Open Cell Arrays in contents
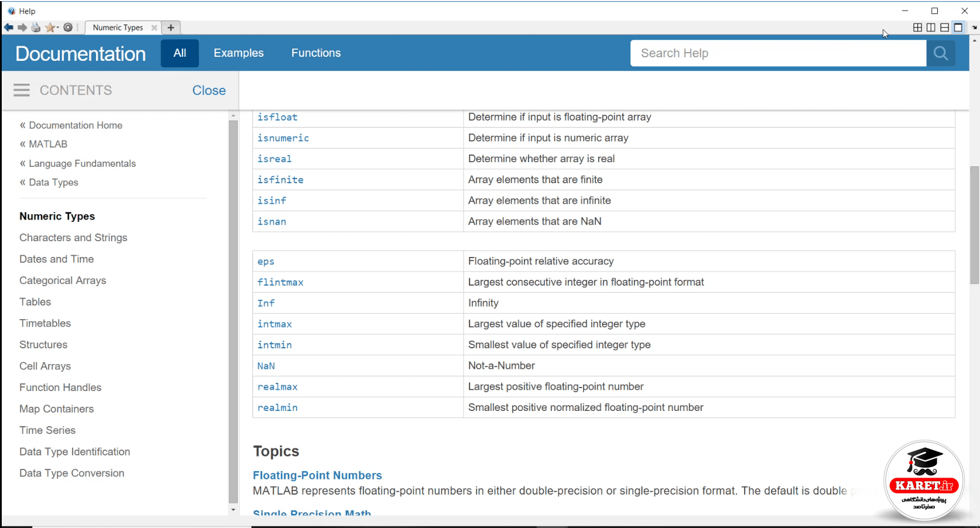 click(45, 366)
